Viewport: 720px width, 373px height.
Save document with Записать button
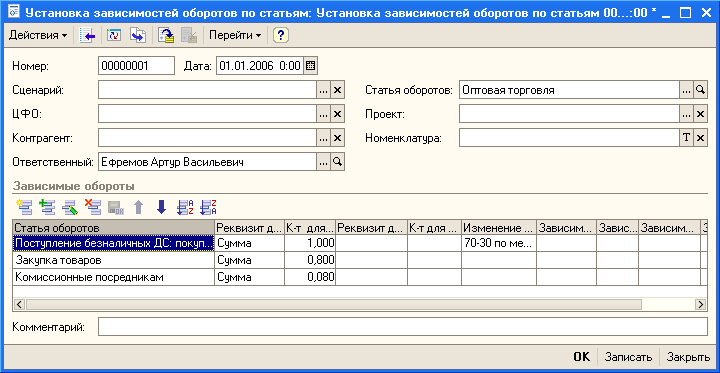628,357
